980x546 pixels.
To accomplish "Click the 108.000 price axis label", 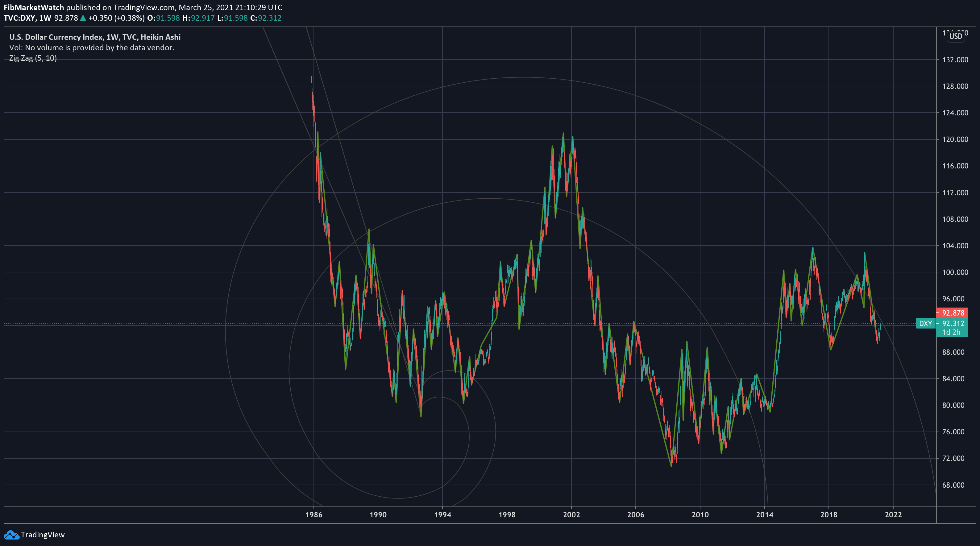I will (x=955, y=219).
